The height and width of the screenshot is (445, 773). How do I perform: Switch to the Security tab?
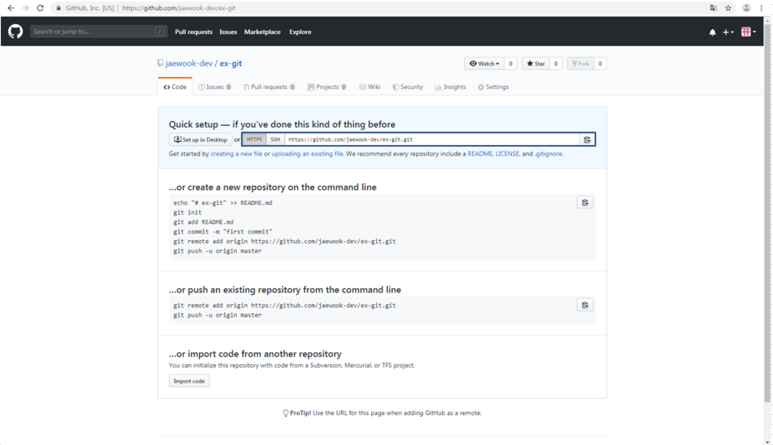tap(408, 87)
